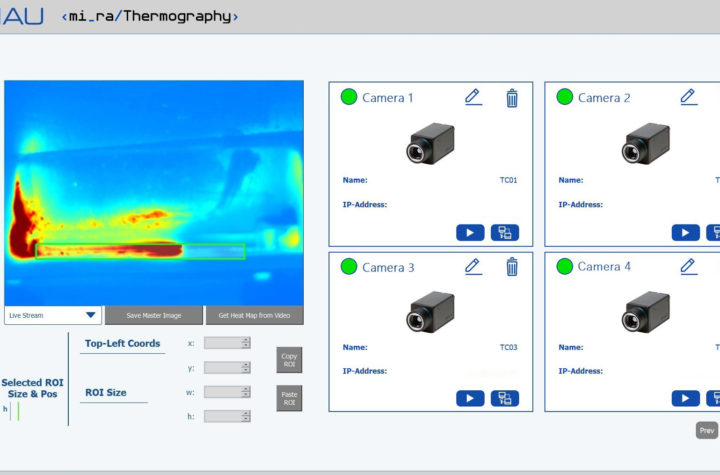
Task: Click Camera 4 green status indicator
Action: tap(565, 266)
